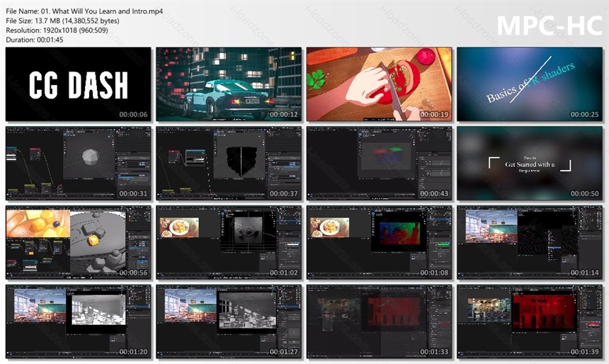The width and height of the screenshot is (609, 364).
Task: Click the Resolution 1920x1018 text
Action: pos(57,30)
